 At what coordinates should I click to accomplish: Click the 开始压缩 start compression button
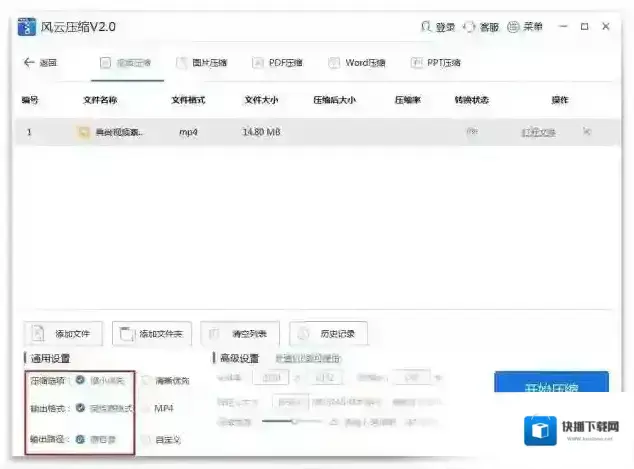coord(552,387)
